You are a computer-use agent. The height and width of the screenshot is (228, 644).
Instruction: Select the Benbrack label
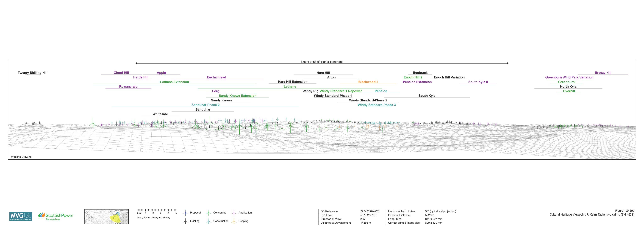pyautogui.click(x=420, y=73)
